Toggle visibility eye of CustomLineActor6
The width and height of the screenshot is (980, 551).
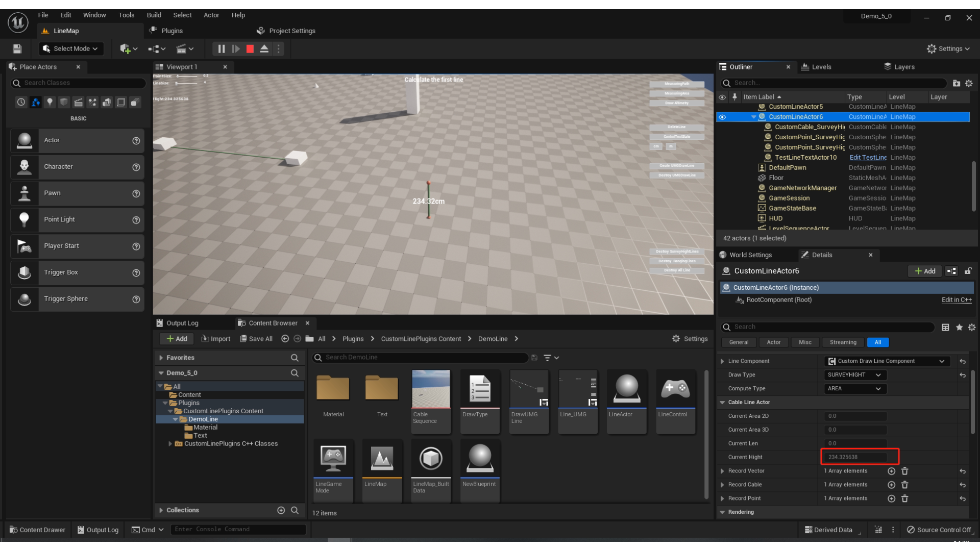722,117
